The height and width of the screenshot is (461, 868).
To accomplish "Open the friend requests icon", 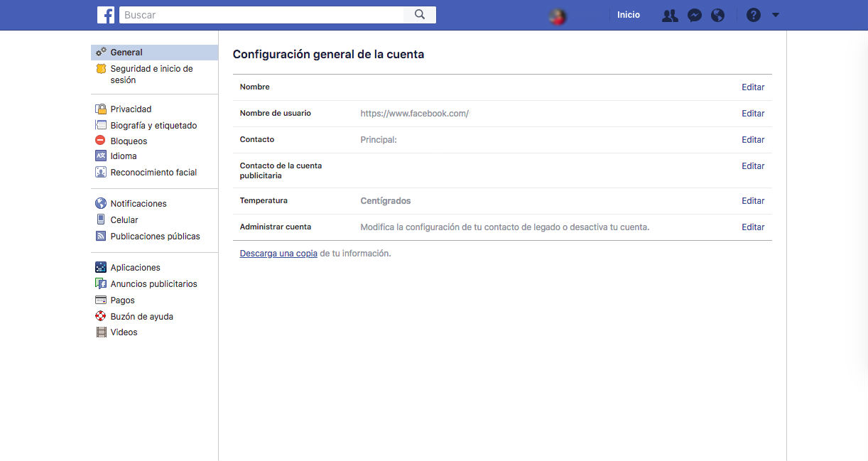I will [x=670, y=15].
